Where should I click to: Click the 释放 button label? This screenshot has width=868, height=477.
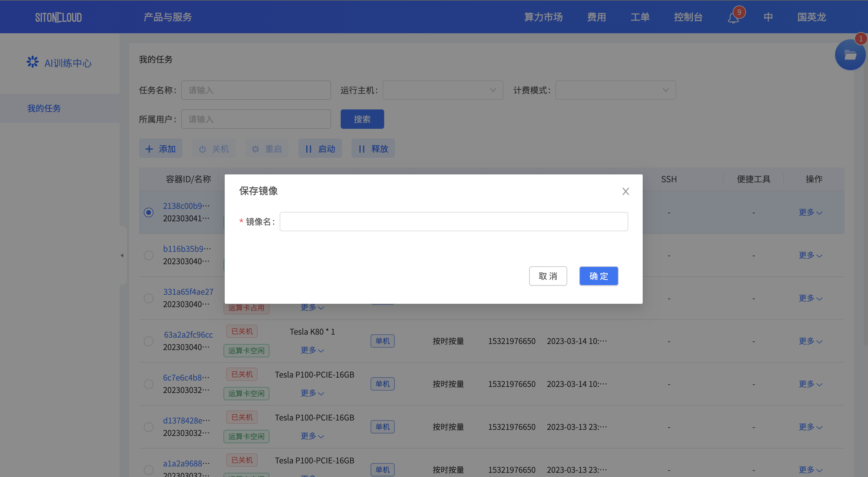pyautogui.click(x=380, y=149)
